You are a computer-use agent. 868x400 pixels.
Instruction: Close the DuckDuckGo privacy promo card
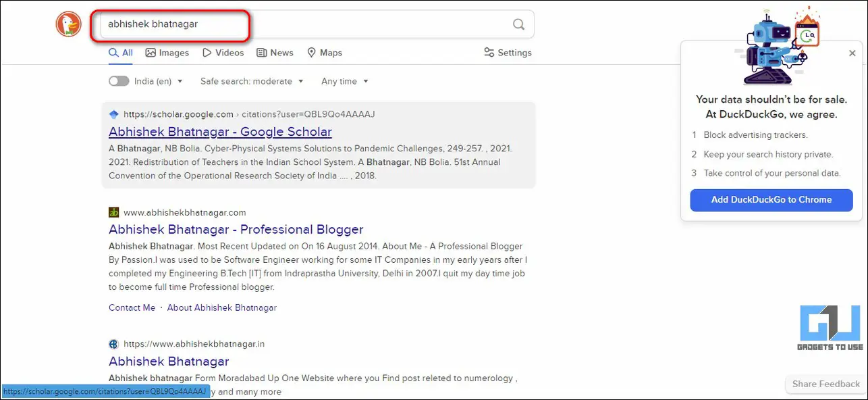pos(852,53)
